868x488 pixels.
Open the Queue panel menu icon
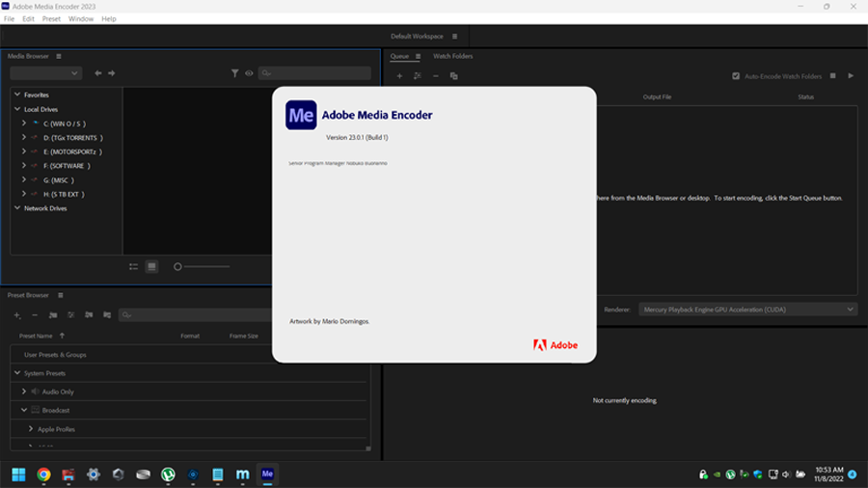pos(418,57)
